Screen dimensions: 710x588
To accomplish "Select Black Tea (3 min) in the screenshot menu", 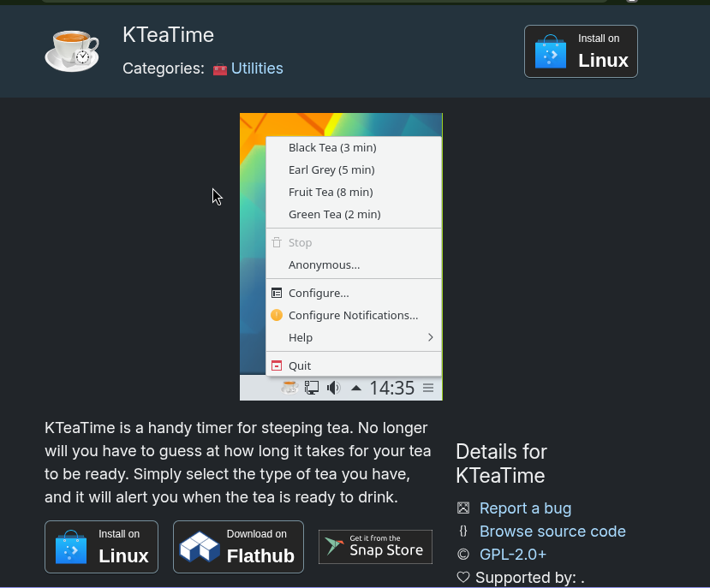I will (x=354, y=147).
